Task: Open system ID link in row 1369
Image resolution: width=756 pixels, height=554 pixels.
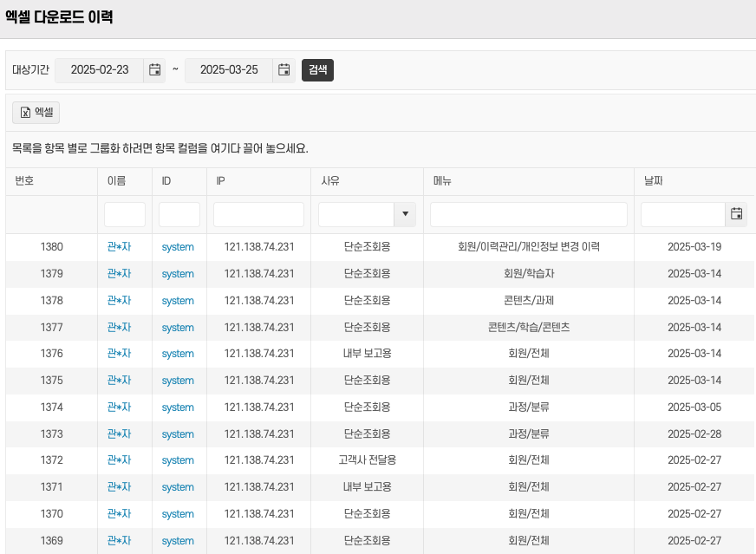Action: 178,541
